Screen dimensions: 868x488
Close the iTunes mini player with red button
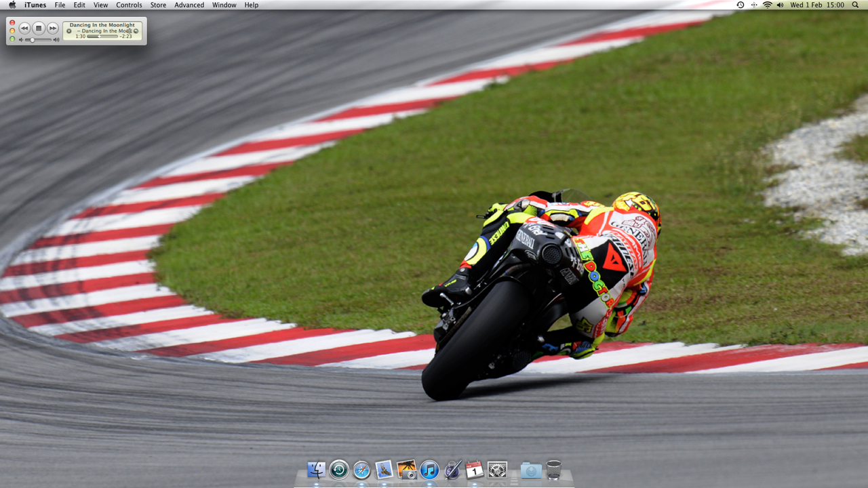tap(12, 22)
